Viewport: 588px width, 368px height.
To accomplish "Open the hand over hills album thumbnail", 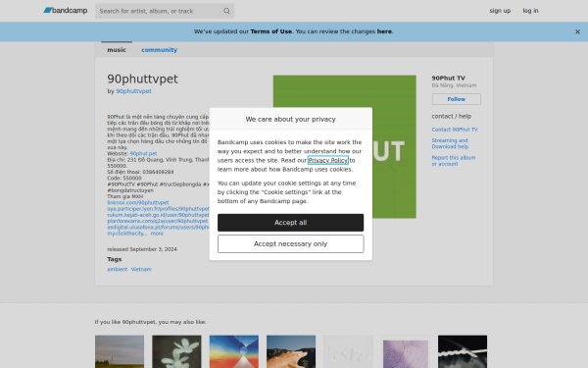I will [x=291, y=351].
